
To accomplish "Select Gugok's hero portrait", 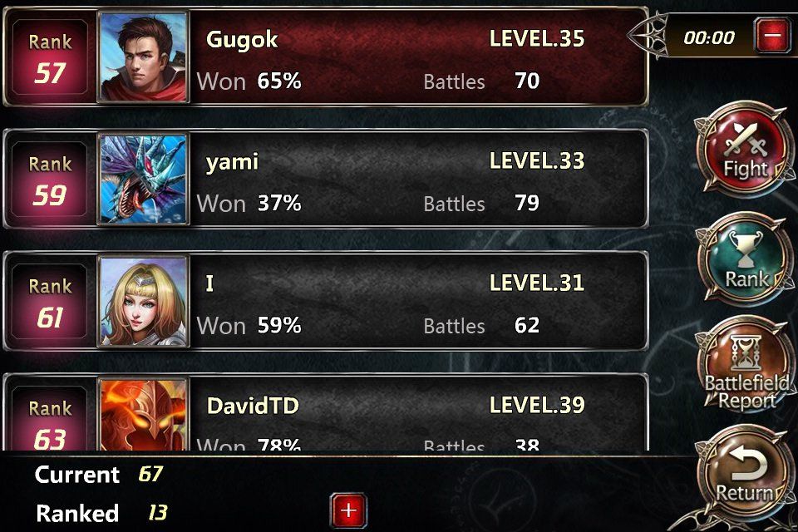I will pyautogui.click(x=144, y=57).
